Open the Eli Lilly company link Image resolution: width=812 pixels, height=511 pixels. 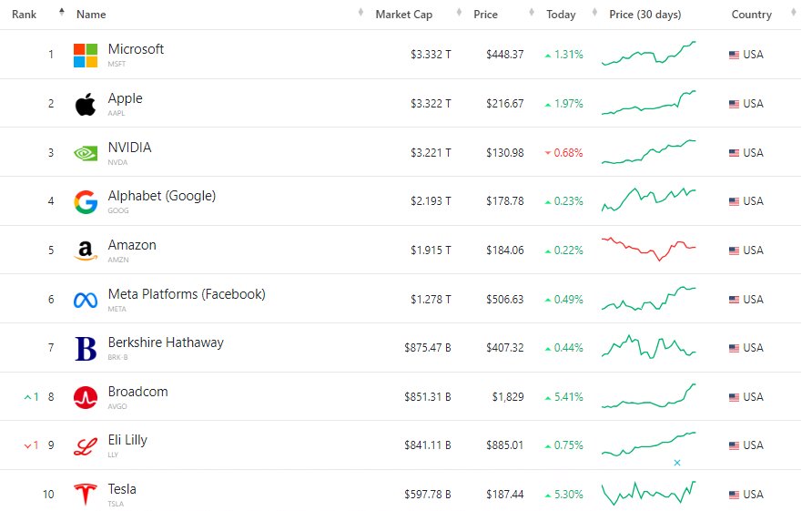click(x=127, y=441)
